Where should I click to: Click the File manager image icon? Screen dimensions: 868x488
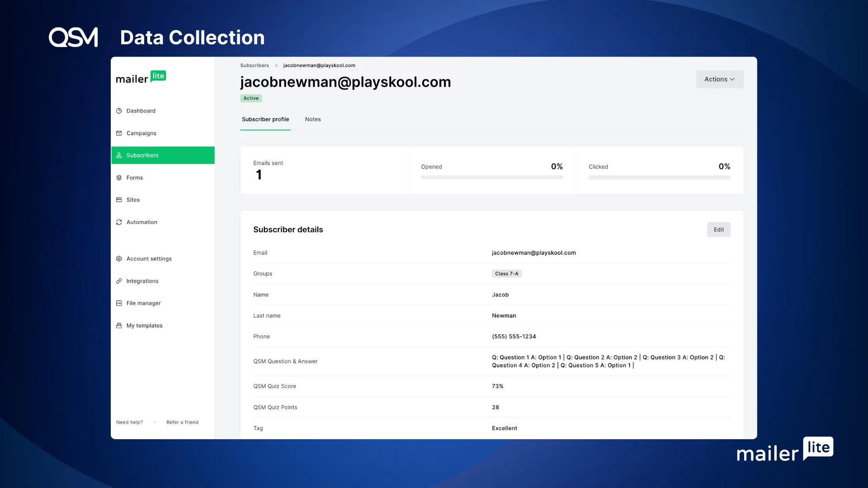coord(119,303)
